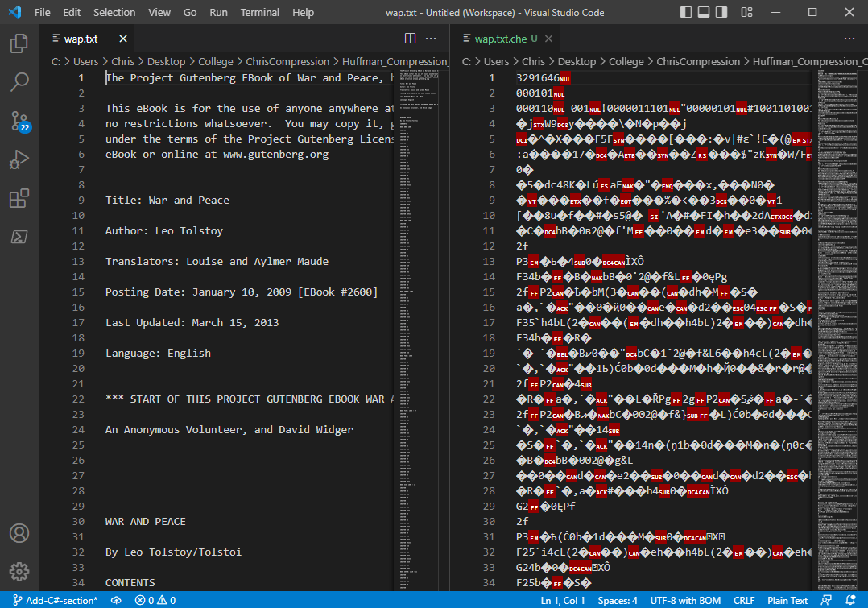Open the Problems errors and warnings indicator
This screenshot has width=868, height=608.
point(155,600)
